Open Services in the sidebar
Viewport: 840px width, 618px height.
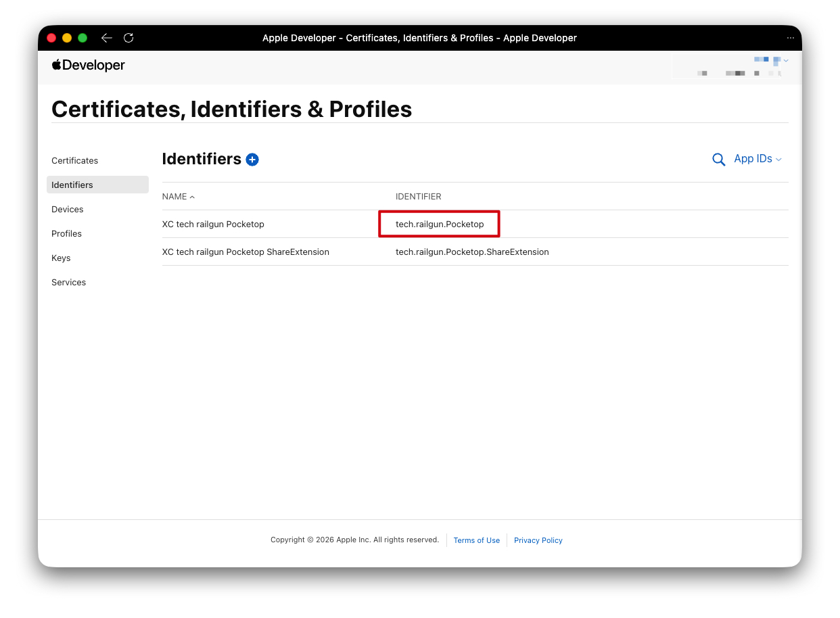[x=69, y=283]
